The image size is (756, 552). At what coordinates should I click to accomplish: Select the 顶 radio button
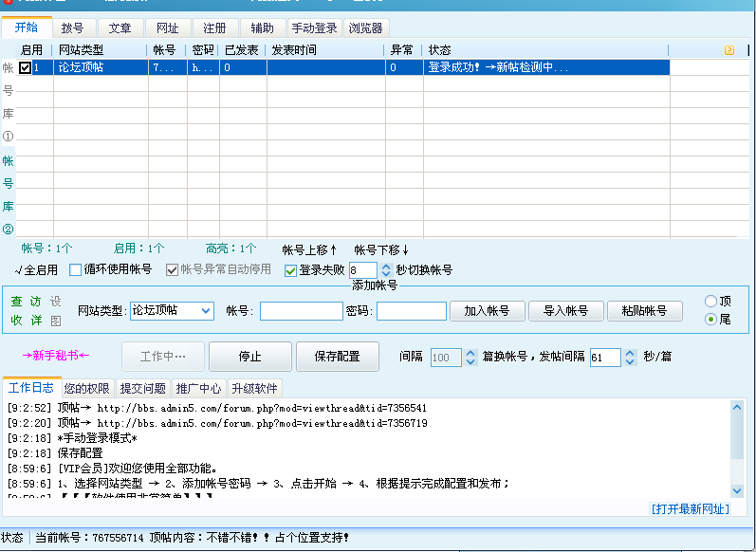tap(710, 301)
